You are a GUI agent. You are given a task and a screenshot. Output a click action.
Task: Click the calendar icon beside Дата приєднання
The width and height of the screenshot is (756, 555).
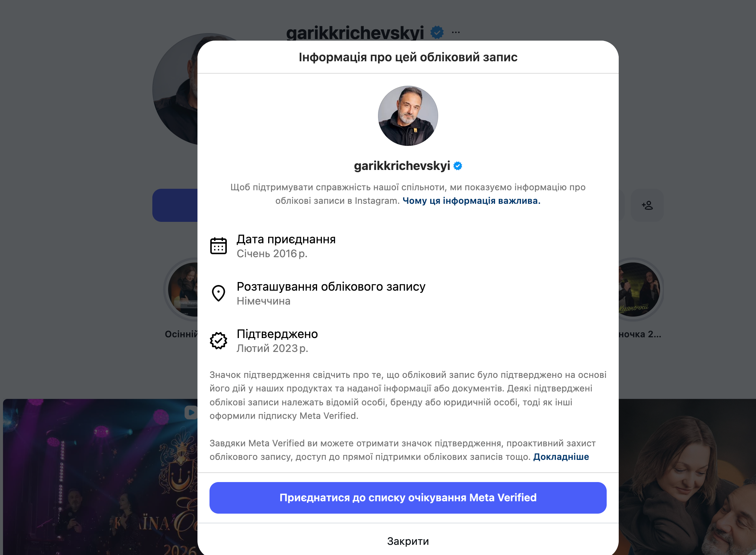point(218,246)
